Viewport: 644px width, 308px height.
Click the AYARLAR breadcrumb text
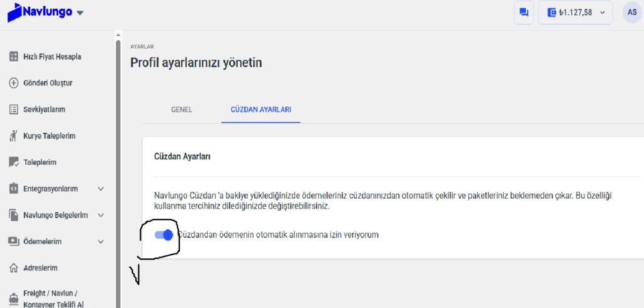[x=142, y=47]
